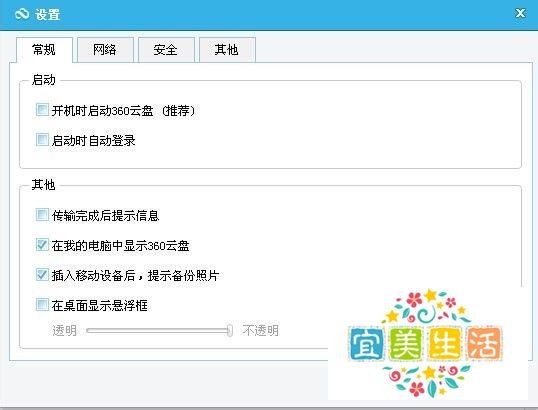Uncheck 在我的电脑中显示360云盘 option
This screenshot has height=410, width=538.
tap(42, 245)
